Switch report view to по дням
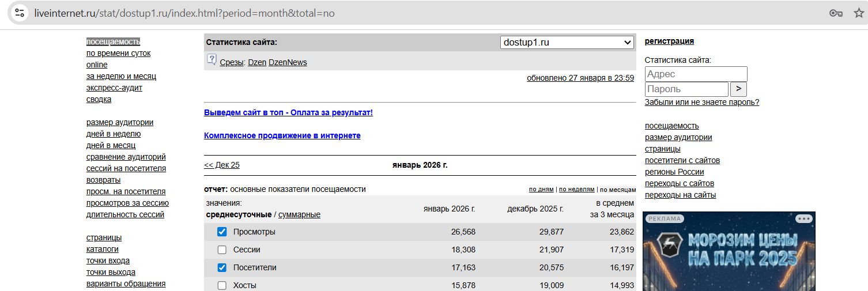 click(x=541, y=190)
